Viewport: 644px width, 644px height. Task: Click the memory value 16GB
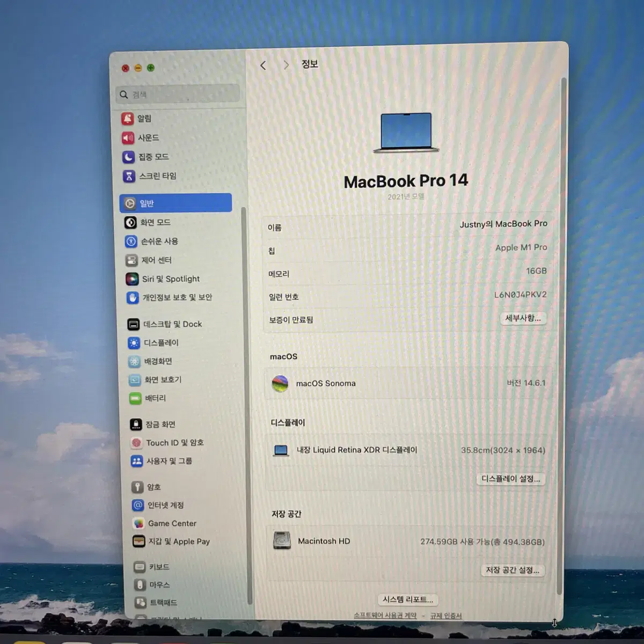click(536, 271)
